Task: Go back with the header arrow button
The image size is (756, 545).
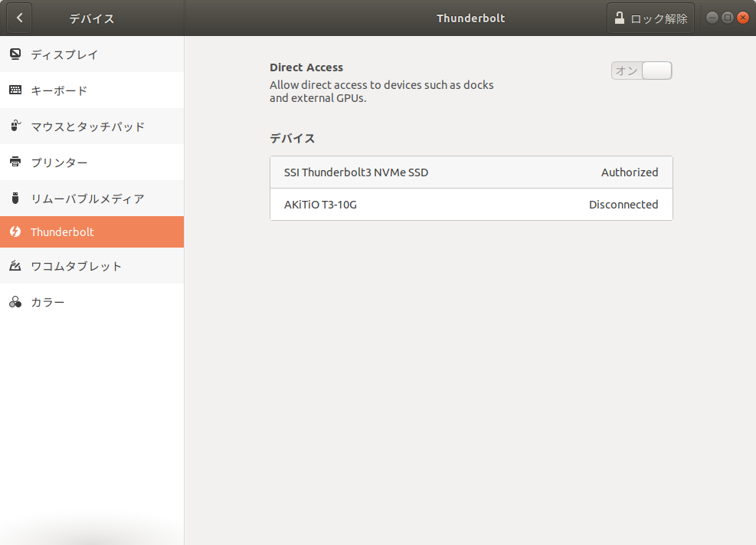Action: [x=19, y=18]
